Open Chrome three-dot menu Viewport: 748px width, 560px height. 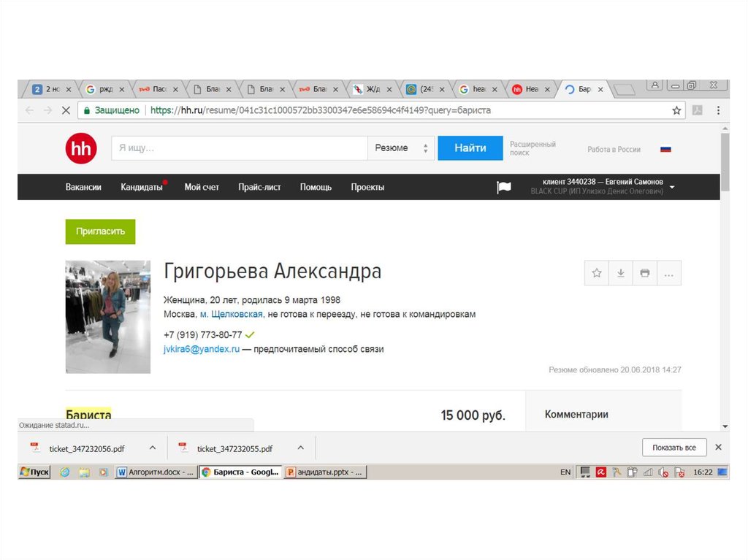[718, 110]
